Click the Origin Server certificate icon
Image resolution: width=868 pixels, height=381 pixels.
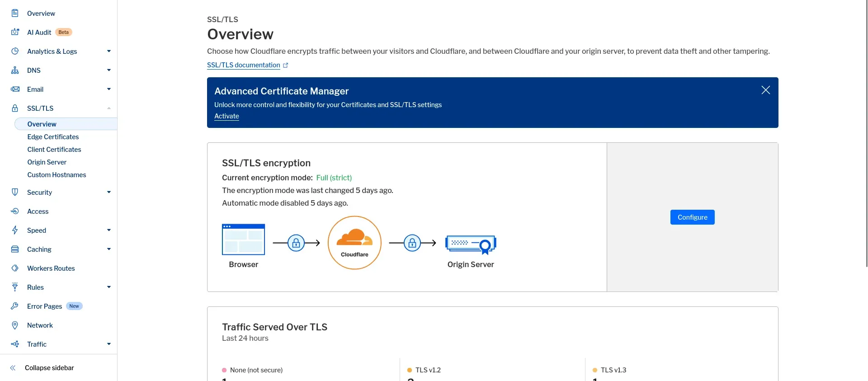click(471, 245)
